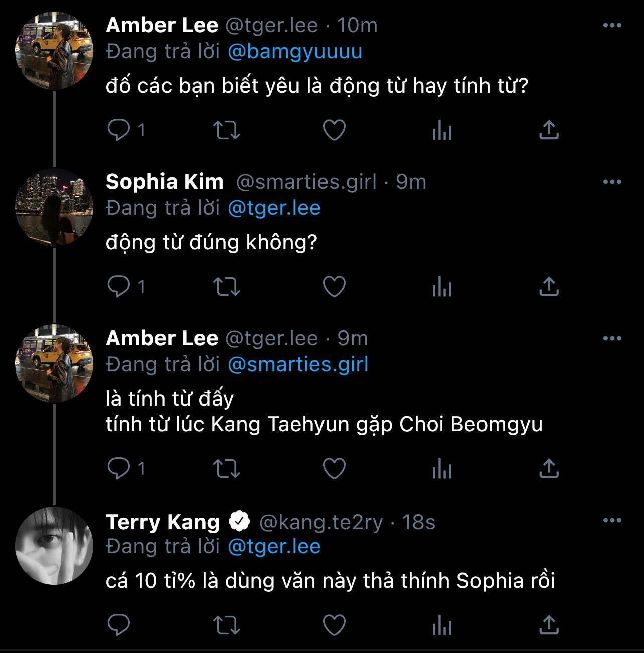
Task: View analytics for Sophia Kim's tweet
Action: 442,287
